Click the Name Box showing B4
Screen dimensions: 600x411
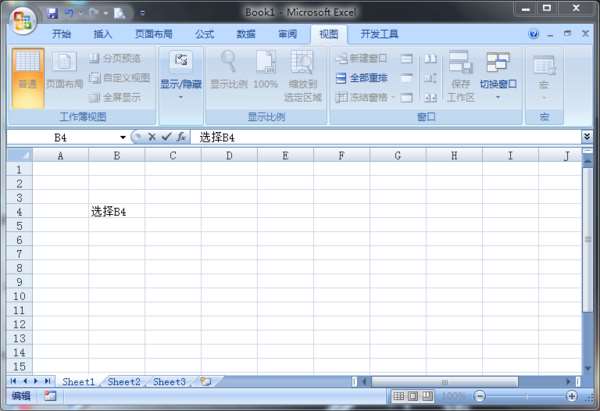[x=60, y=137]
